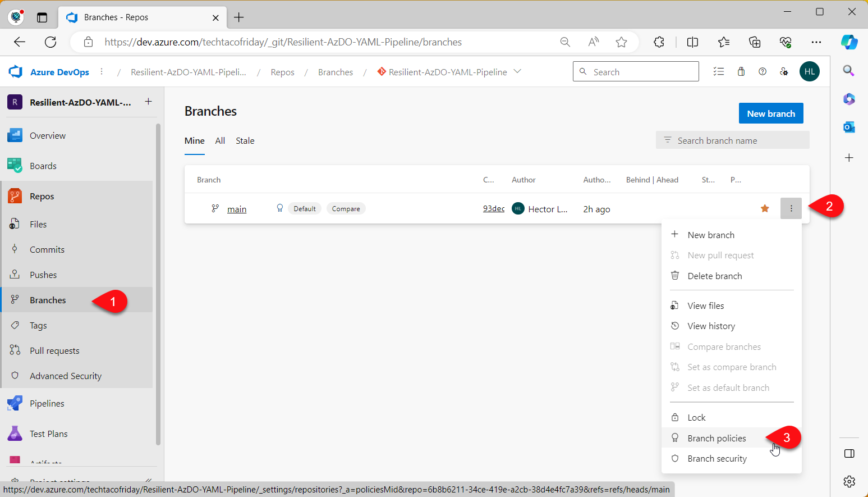Open the Marketplace shopping bag icon
868x497 pixels.
click(741, 71)
